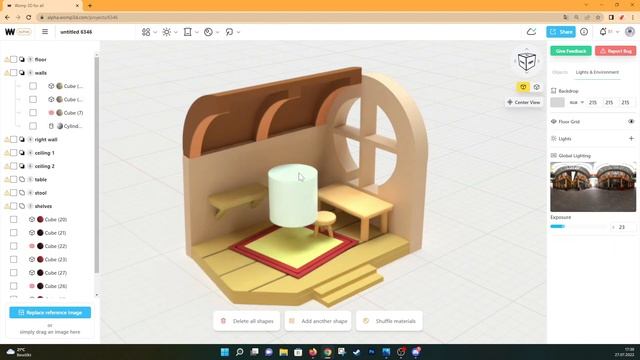640x360 pixels.
Task: Click the undo/redo arrow tool
Action: 229,32
